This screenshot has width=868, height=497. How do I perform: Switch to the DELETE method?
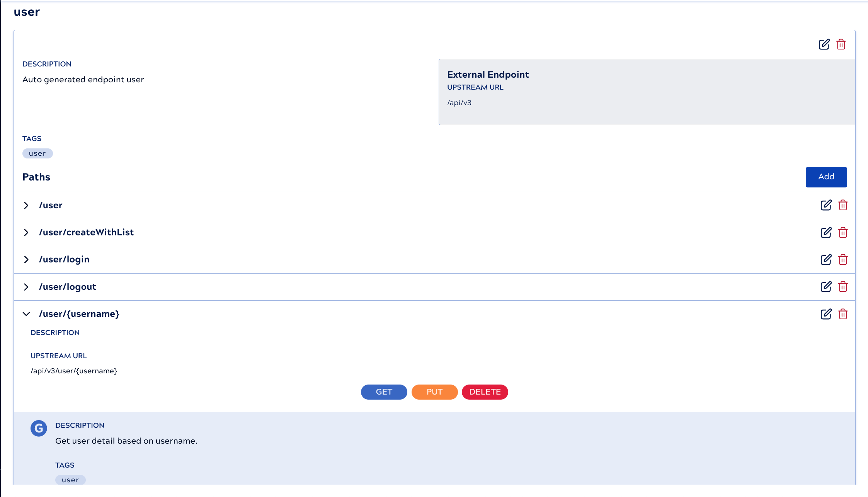485,392
